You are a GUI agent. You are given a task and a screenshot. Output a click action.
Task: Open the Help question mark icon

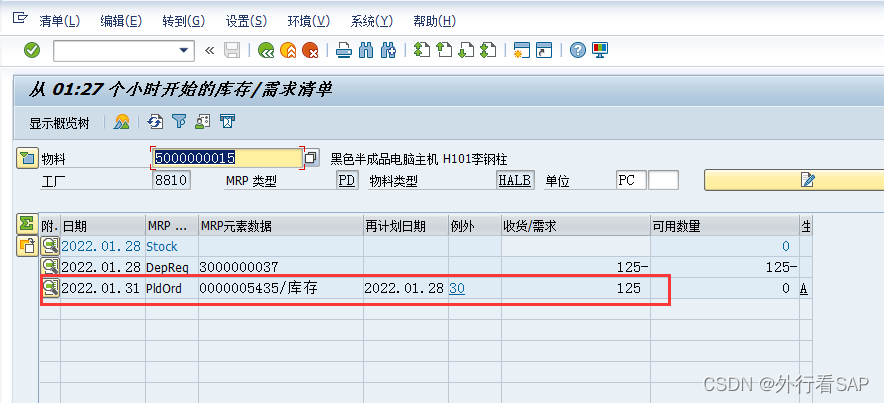[x=578, y=50]
